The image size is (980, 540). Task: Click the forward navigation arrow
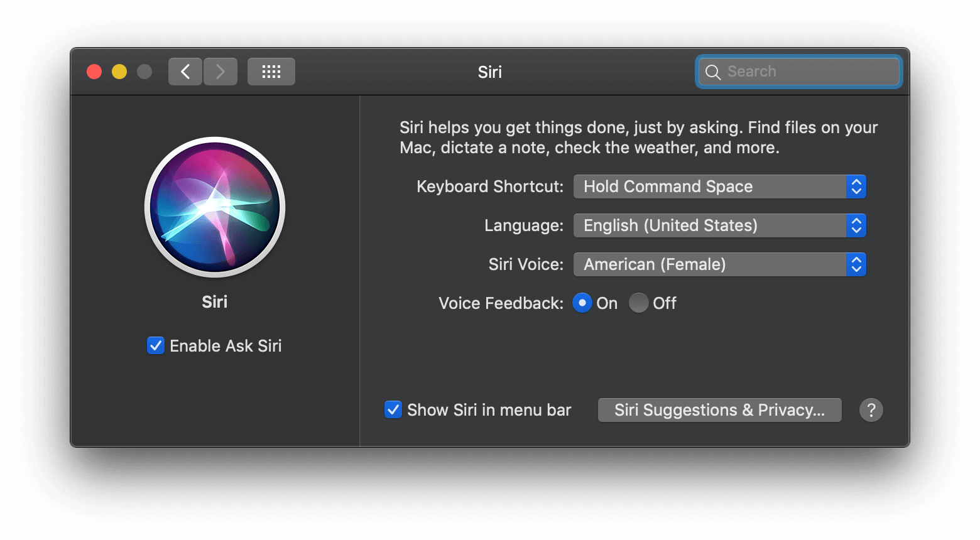[x=220, y=71]
